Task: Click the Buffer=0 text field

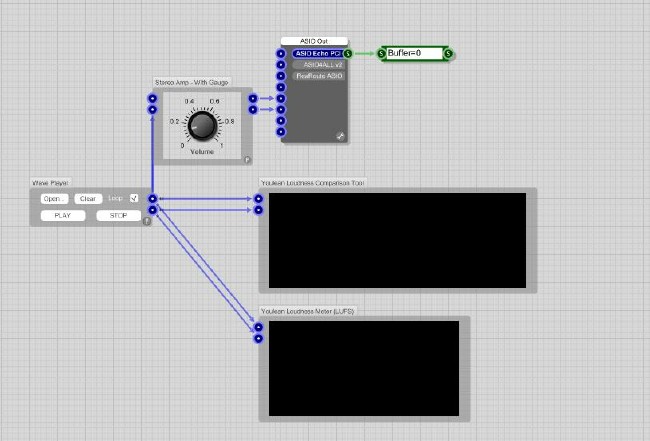Action: [413, 53]
